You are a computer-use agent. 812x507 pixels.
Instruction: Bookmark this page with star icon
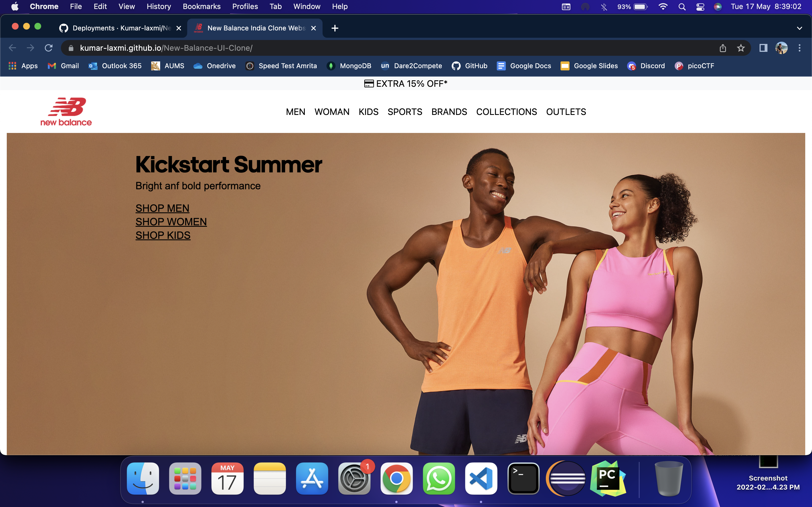click(741, 48)
